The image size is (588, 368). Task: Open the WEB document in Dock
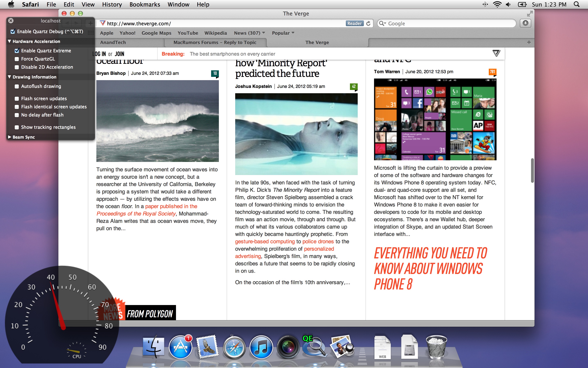[382, 348]
